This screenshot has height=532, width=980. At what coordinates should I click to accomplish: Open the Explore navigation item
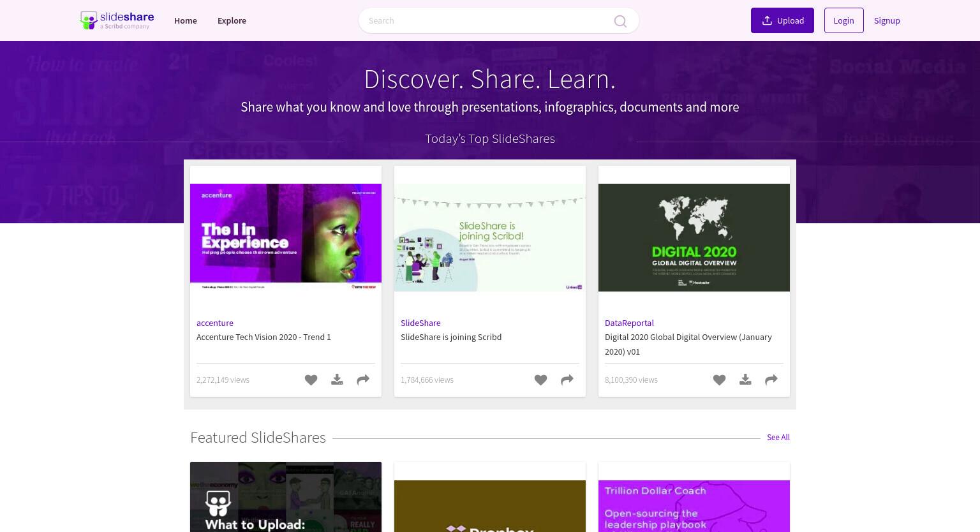(232, 20)
